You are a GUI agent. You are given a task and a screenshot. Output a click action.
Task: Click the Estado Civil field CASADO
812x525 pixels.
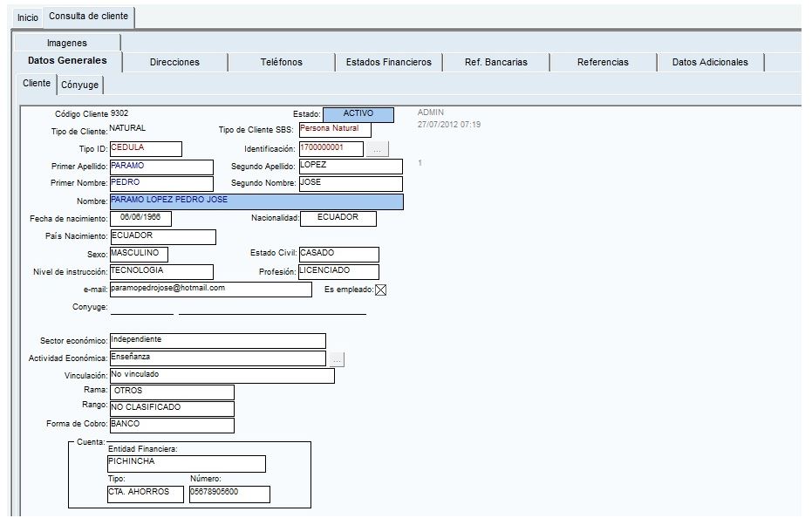coord(339,255)
